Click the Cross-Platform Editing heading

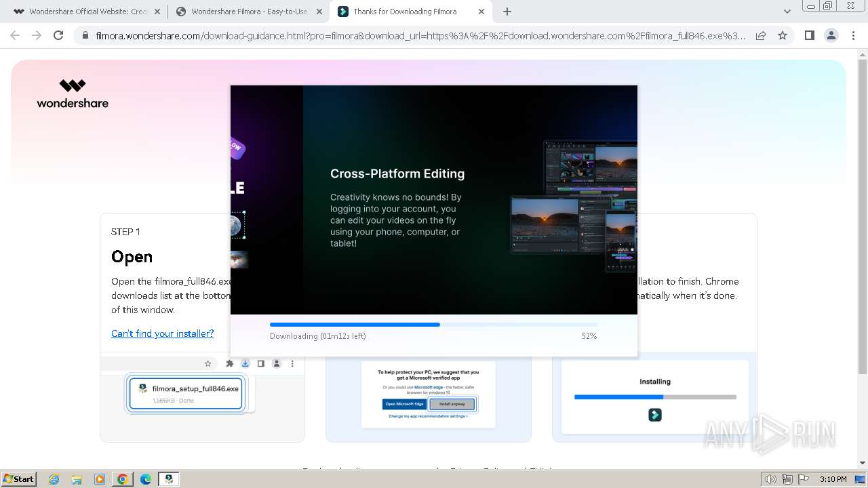coord(397,174)
